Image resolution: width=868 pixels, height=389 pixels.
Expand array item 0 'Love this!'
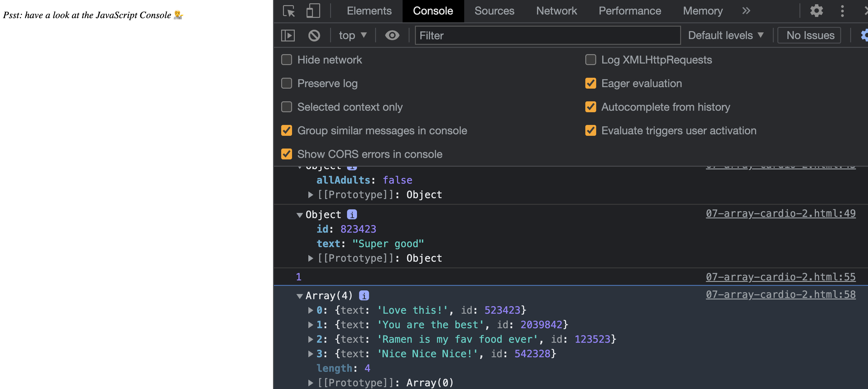coord(310,310)
